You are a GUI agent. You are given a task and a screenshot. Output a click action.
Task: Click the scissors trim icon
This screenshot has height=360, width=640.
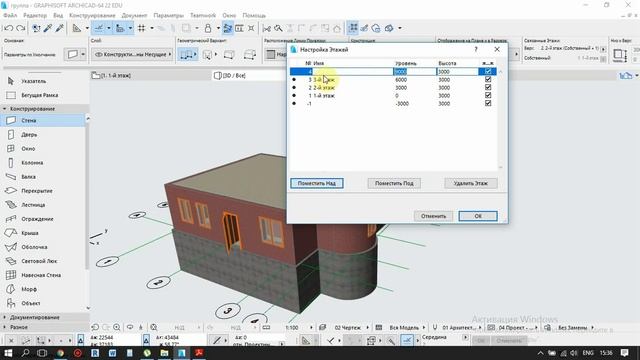click(267, 28)
